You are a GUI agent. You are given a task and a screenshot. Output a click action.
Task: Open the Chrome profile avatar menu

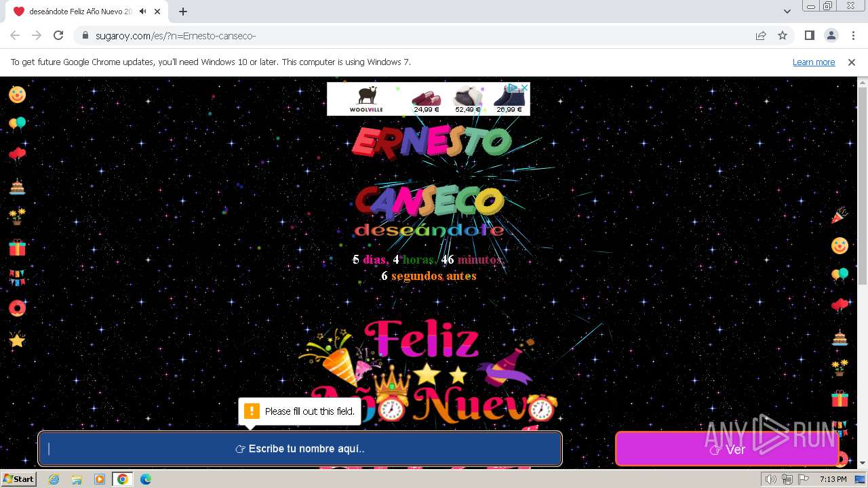tap(831, 35)
